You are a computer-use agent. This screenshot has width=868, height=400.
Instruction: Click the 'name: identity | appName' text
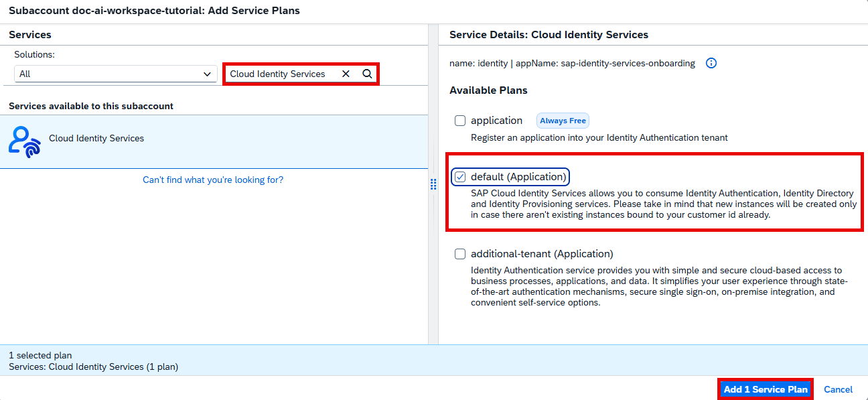pos(572,63)
